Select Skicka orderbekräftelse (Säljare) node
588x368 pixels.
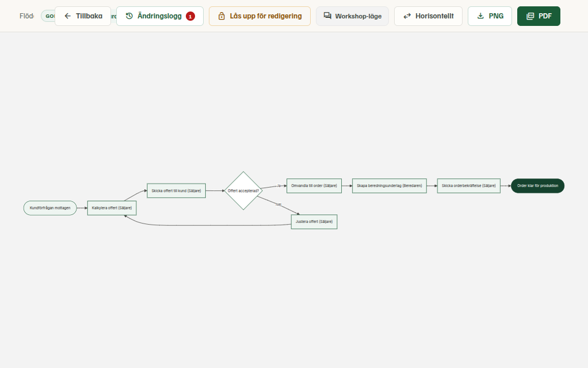pyautogui.click(x=468, y=186)
